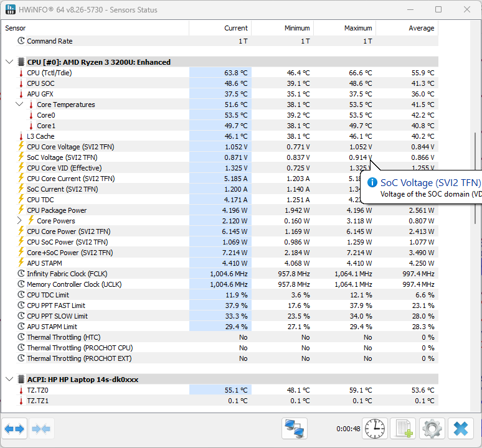482x448 pixels.
Task: Click the thermometer icon beside L3 Cache
Action: pyautogui.click(x=21, y=136)
